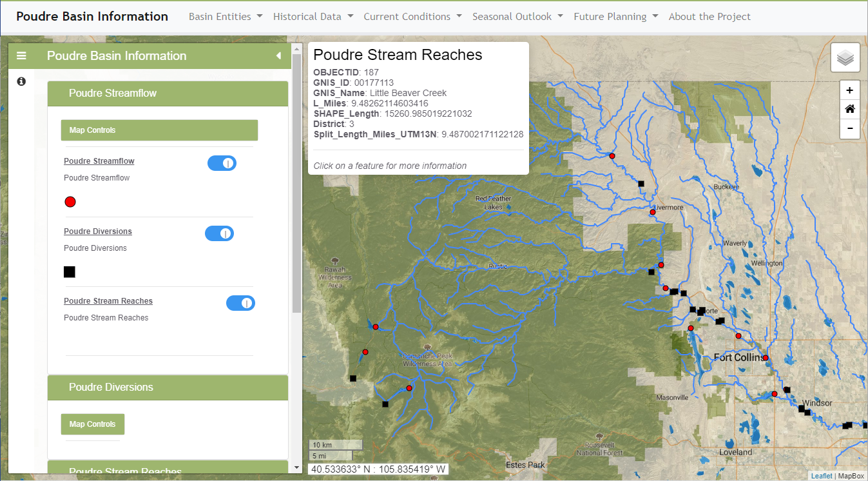Click the red streamflow marker near Livermore
Screen dimensions: 868x481
[652, 212]
